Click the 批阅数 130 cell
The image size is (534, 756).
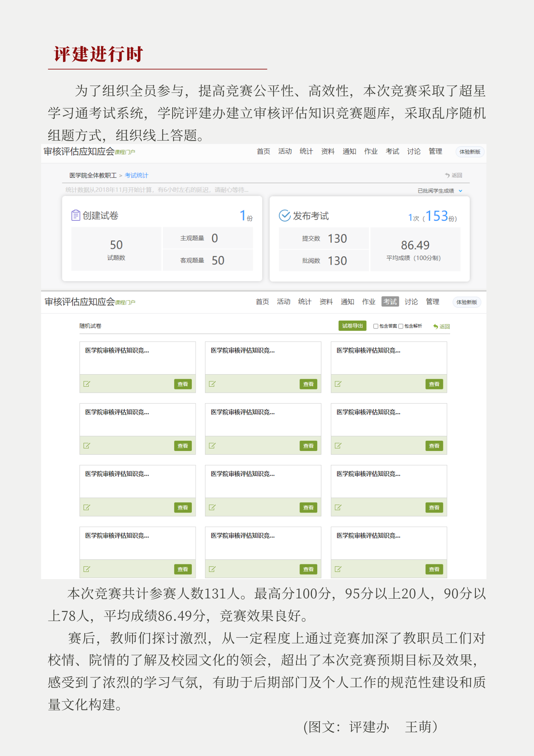(x=324, y=261)
